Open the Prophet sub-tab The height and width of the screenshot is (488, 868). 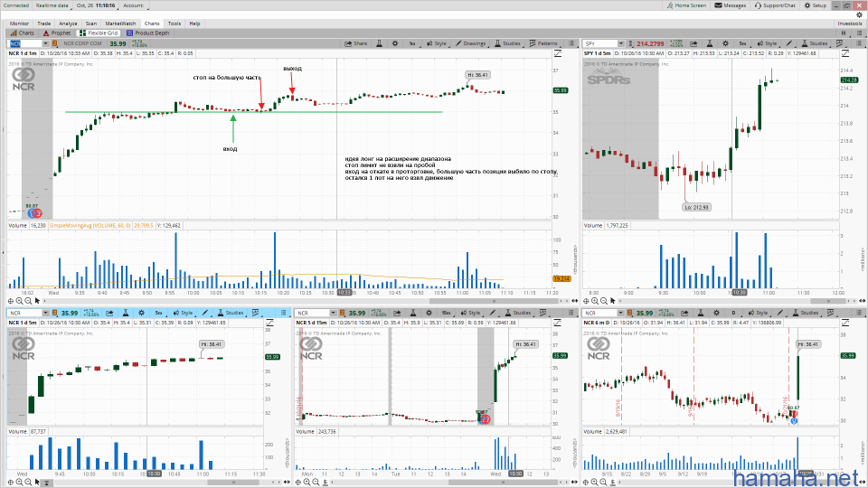(x=57, y=33)
